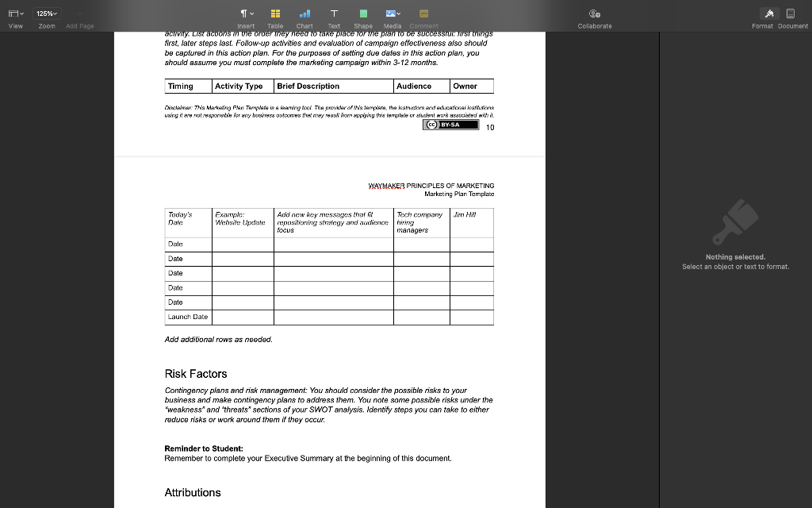Click the Insert paragraph icon

(x=243, y=13)
